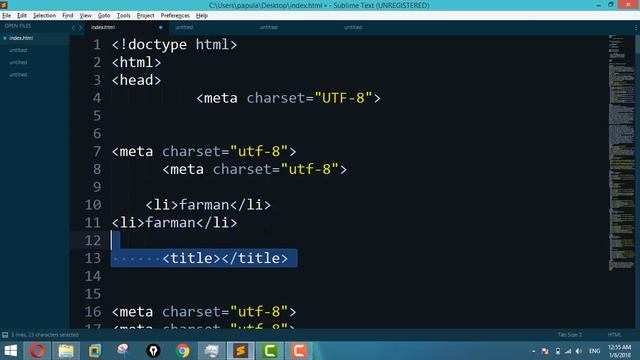Place cursor in <li>farman</li> on line 11
640x360 pixels.
(174, 222)
